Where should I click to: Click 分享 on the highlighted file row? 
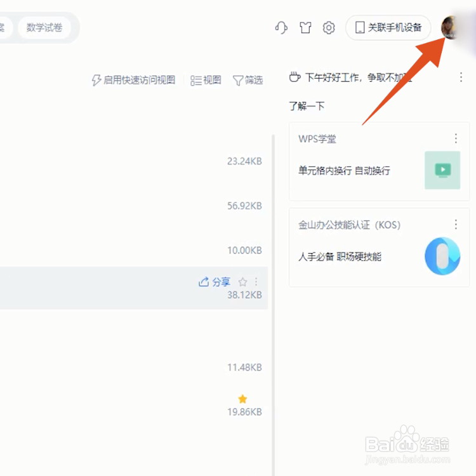(215, 282)
